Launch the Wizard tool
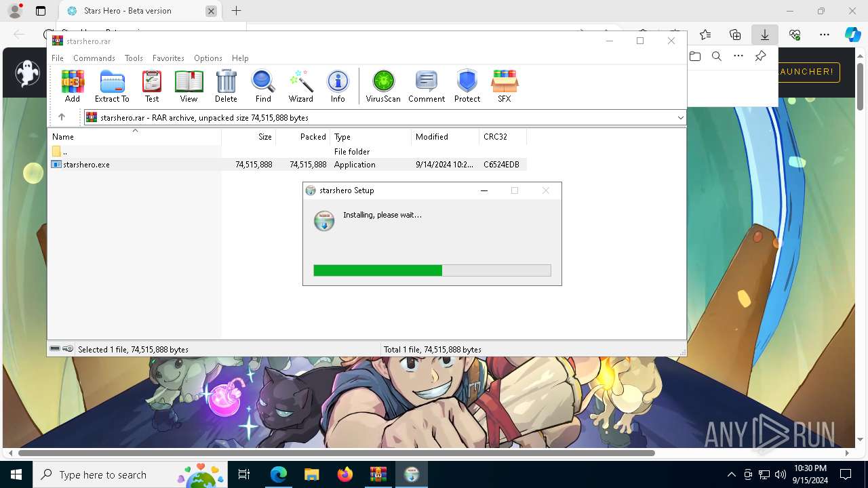 coord(300,86)
